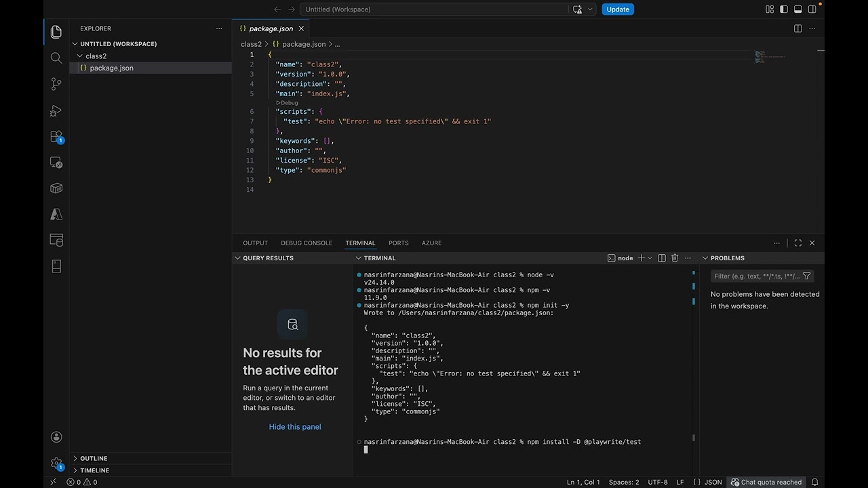
Task: Switch to the Debug Console tab
Action: [307, 243]
